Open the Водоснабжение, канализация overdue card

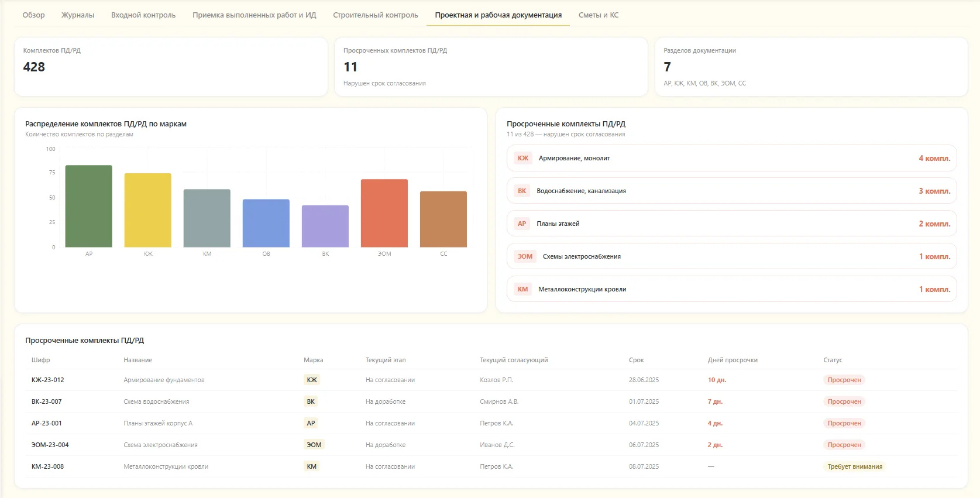[x=732, y=191]
